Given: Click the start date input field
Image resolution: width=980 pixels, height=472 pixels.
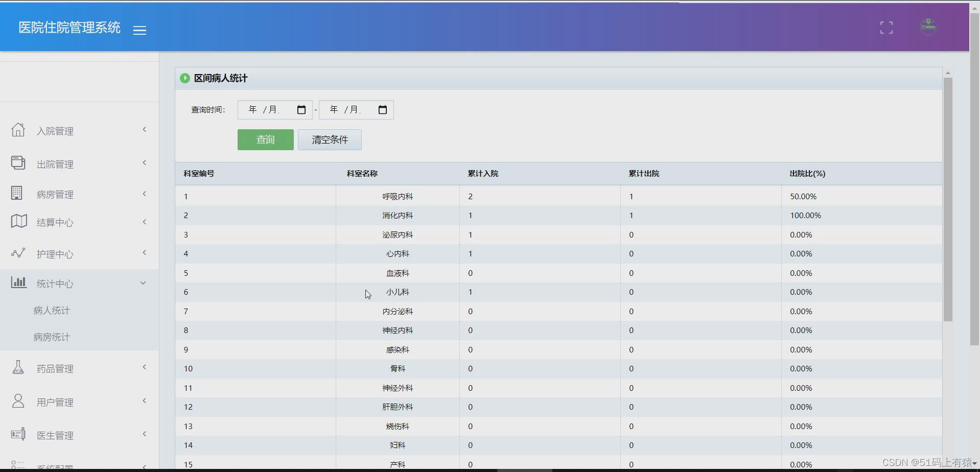Looking at the screenshot, I should [275, 110].
